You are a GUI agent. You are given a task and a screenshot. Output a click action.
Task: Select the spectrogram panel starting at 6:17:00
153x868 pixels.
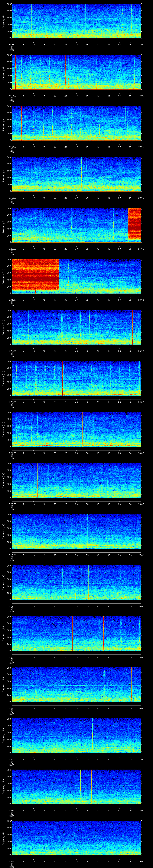point(77,72)
